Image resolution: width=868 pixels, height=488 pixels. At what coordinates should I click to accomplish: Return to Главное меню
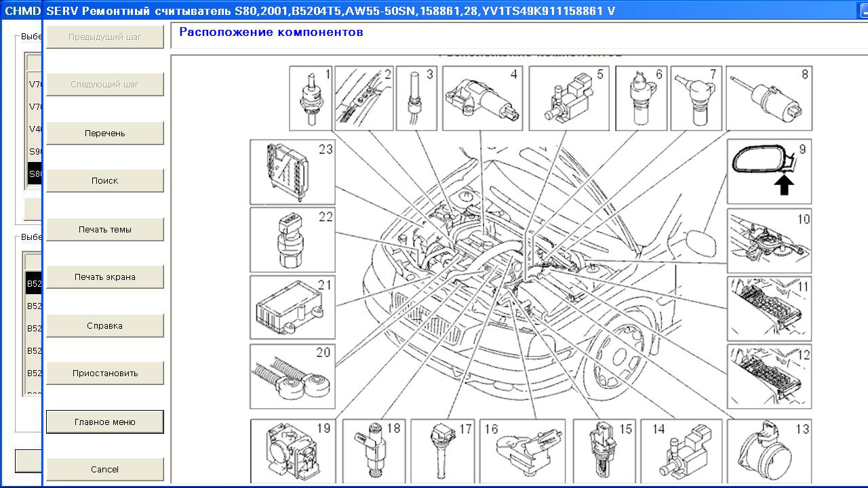pos(105,422)
